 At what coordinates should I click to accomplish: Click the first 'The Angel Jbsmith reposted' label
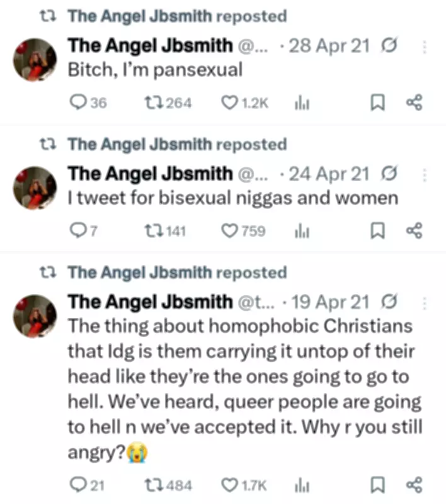(x=178, y=16)
